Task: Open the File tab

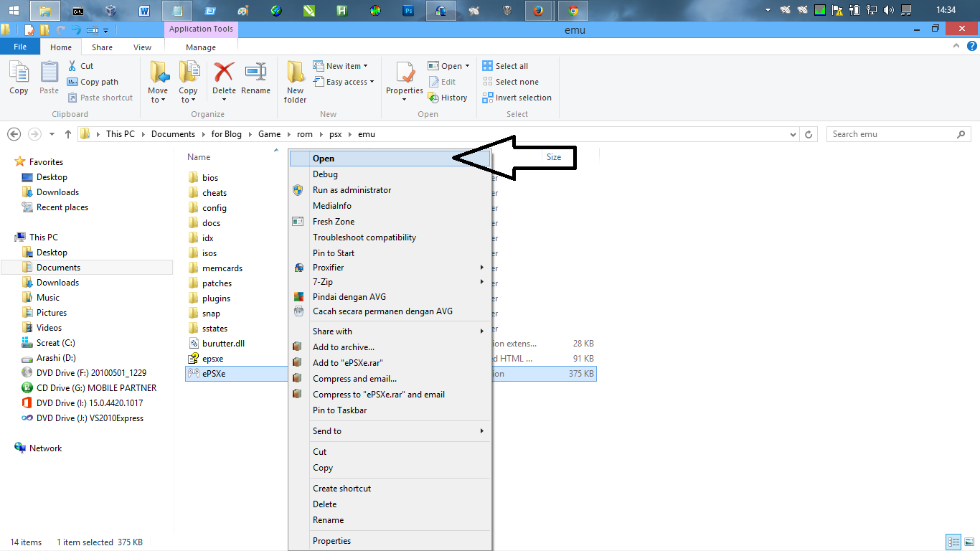Action: tap(20, 47)
